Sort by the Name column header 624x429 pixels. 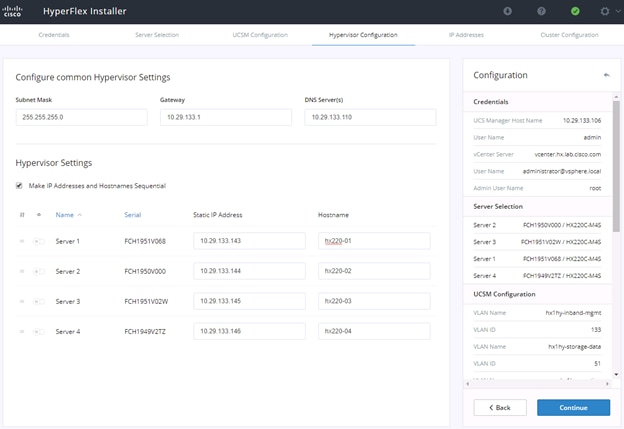[64, 215]
